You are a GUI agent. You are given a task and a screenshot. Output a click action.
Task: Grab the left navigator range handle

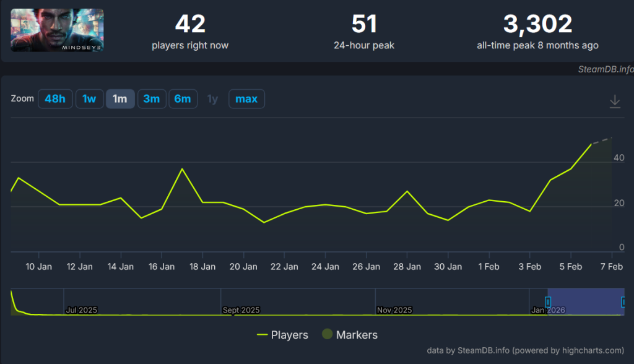coord(547,301)
